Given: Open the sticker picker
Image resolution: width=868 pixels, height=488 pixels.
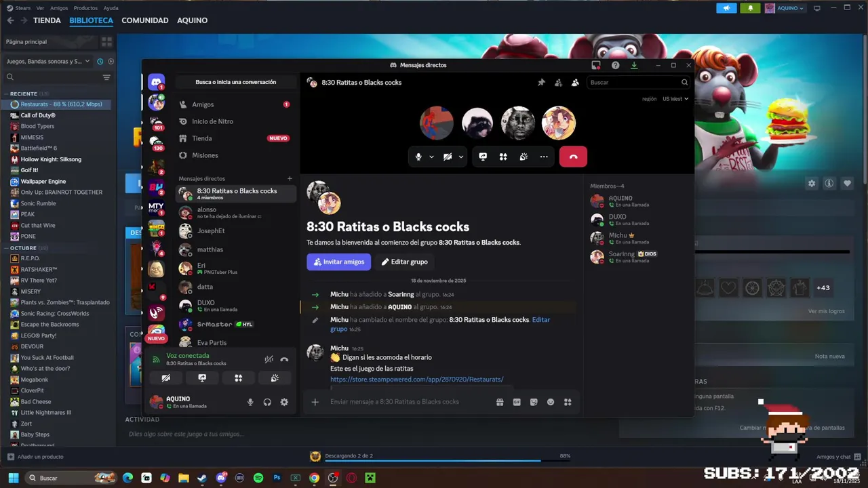Looking at the screenshot, I should (x=534, y=402).
